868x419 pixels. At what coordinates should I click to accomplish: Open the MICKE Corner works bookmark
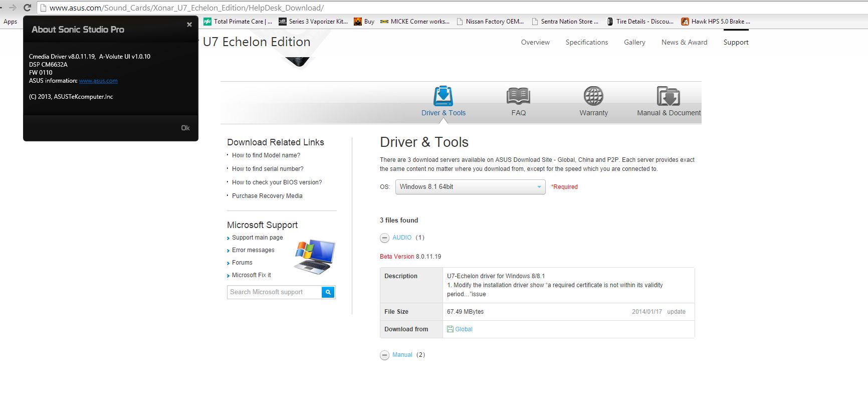click(415, 22)
